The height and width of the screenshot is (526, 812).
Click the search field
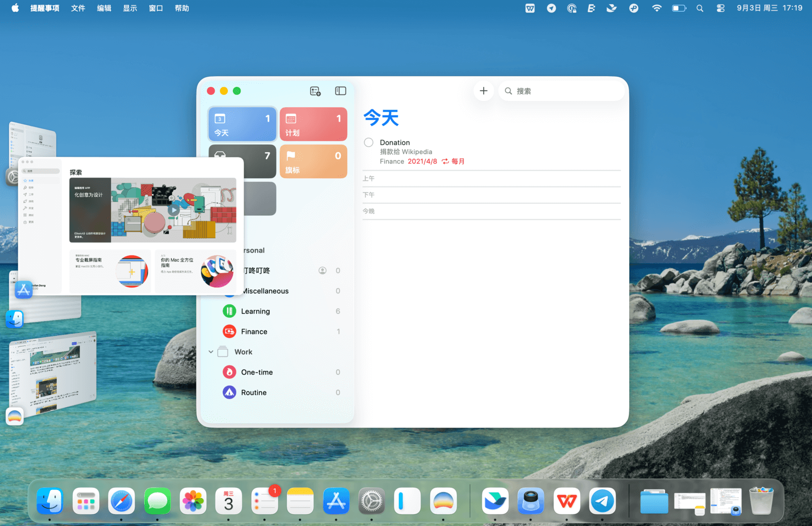point(563,91)
